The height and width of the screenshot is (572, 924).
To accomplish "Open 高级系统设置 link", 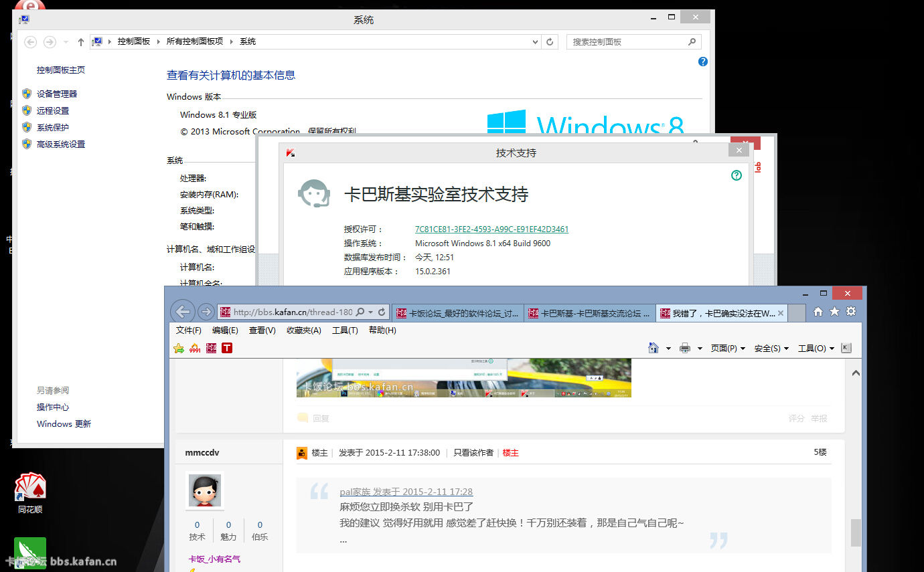I will tap(61, 145).
